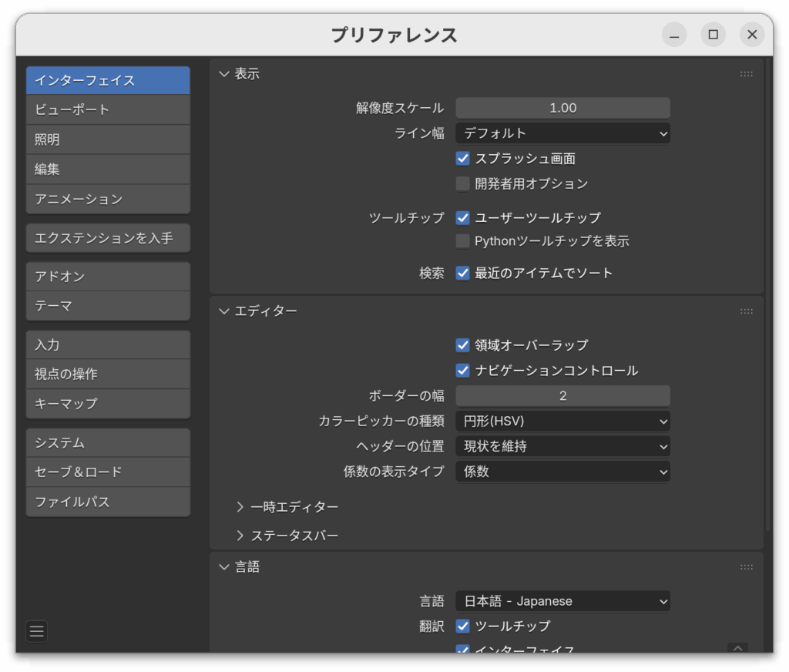Click the ボーダーの幅 value field
The height and width of the screenshot is (672, 789).
(x=562, y=396)
